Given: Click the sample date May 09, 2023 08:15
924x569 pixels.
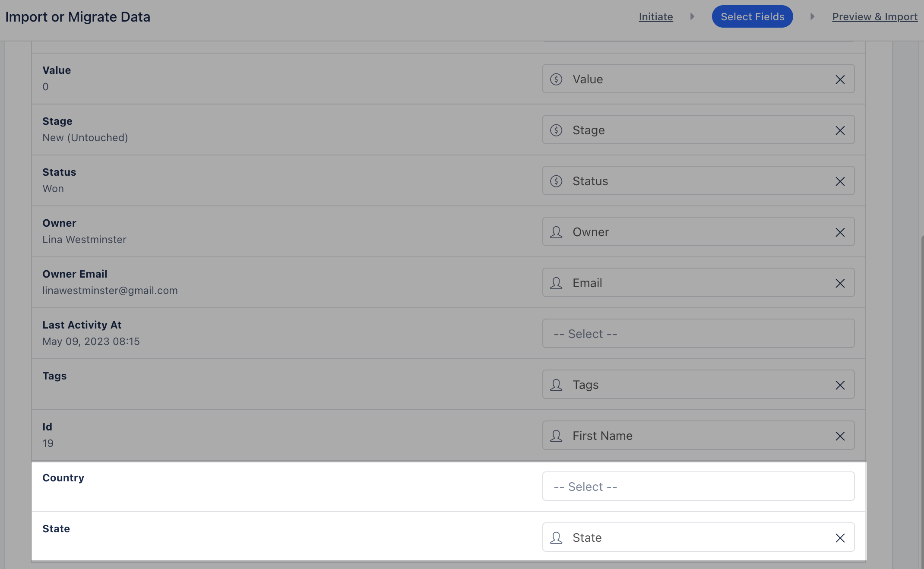Looking at the screenshot, I should tap(91, 341).
